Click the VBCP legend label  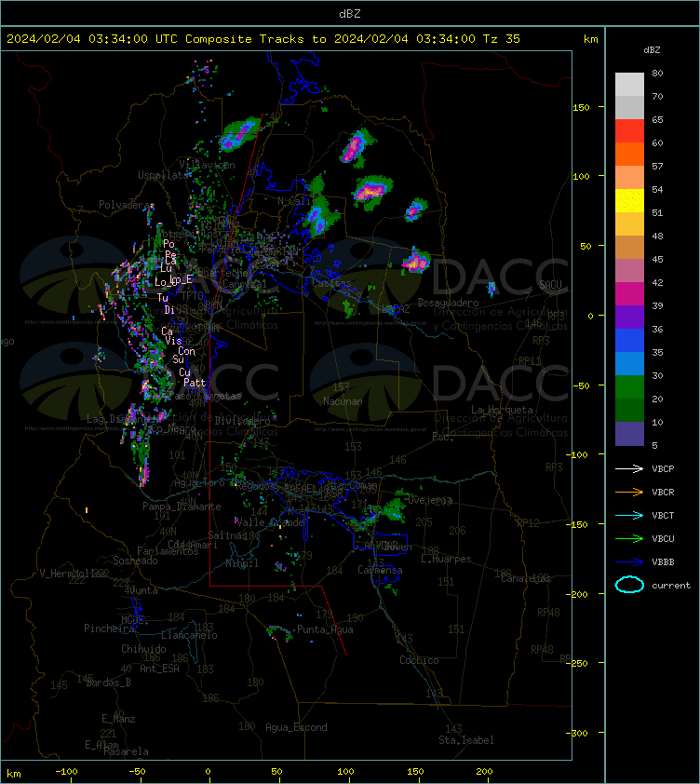pyautogui.click(x=663, y=468)
